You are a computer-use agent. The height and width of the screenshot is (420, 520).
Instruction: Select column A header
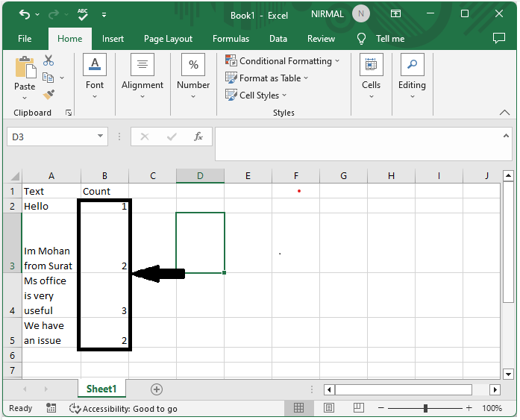coord(51,176)
